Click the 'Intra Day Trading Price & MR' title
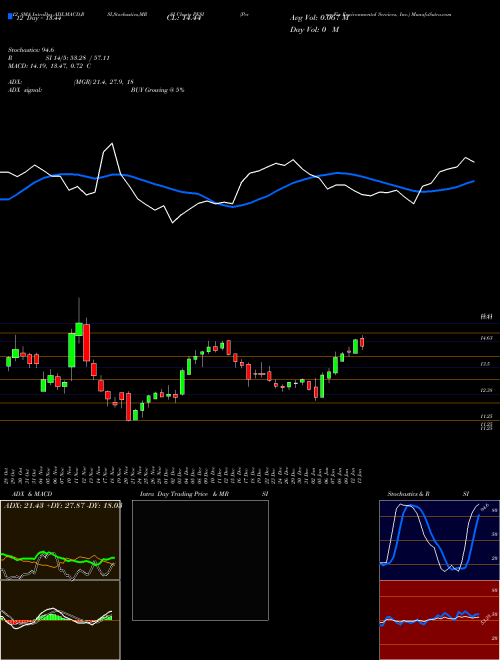The image size is (500, 660). pos(184,494)
